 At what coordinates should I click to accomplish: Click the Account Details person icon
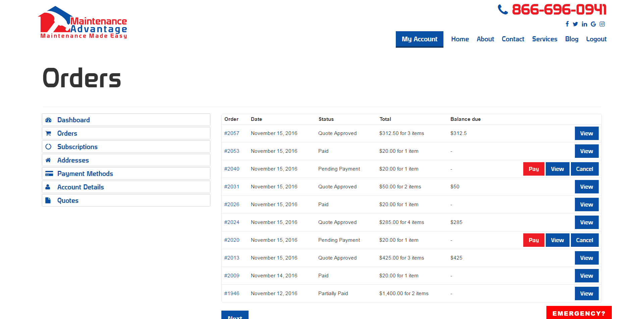tap(48, 187)
